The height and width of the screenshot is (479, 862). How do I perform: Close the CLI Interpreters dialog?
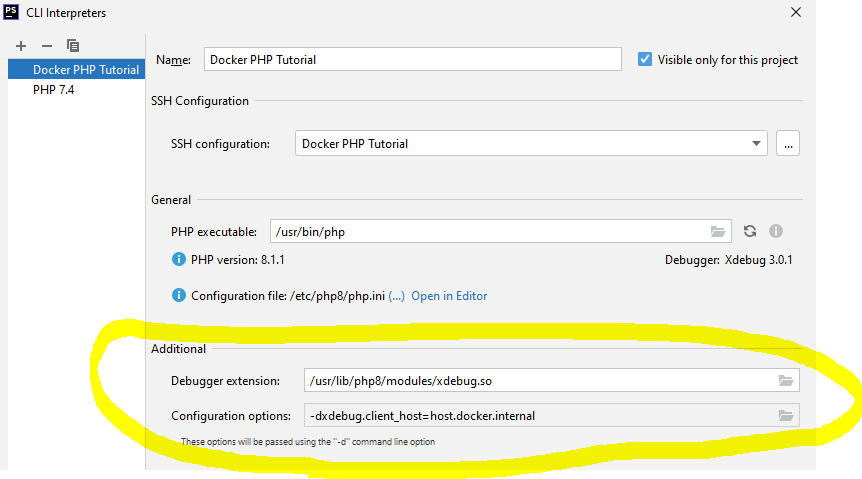click(795, 13)
